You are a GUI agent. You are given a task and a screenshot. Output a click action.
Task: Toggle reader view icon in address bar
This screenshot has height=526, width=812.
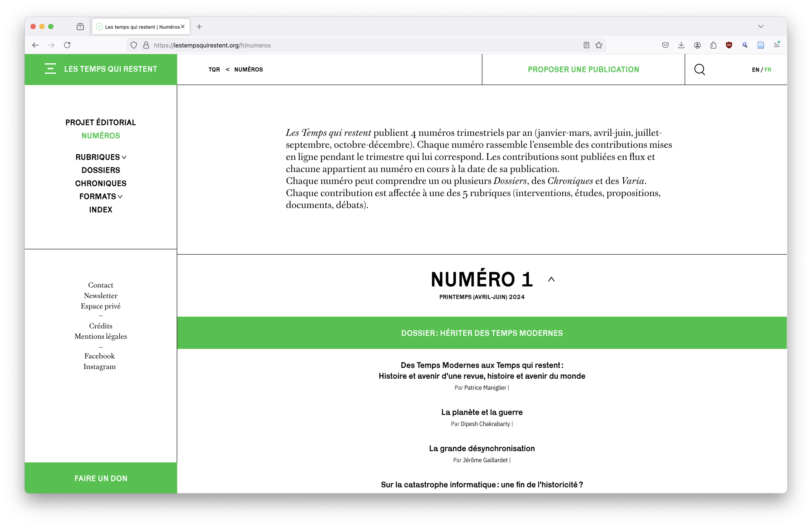586,45
